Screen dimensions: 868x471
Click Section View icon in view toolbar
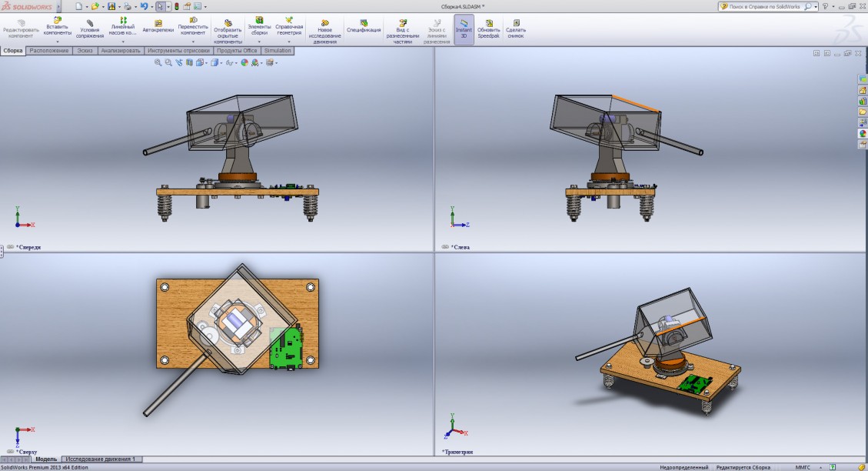[x=189, y=62]
